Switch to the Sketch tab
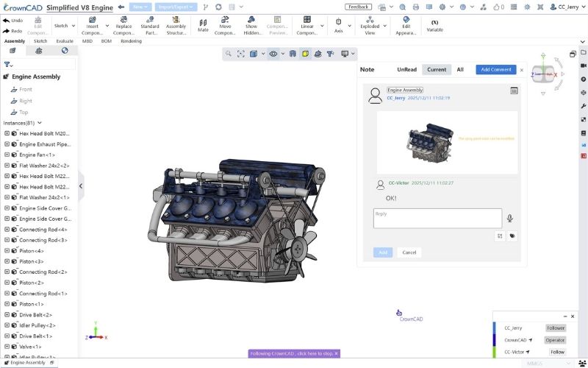 click(40, 41)
